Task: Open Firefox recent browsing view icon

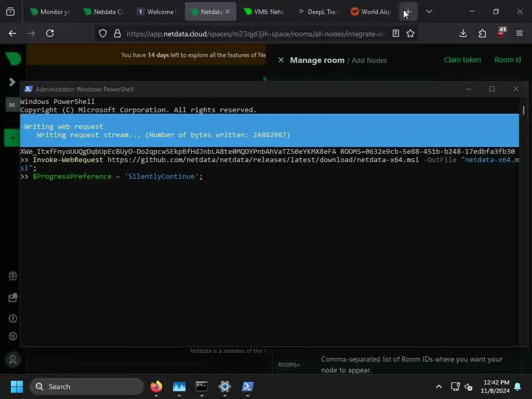Action: (10, 11)
